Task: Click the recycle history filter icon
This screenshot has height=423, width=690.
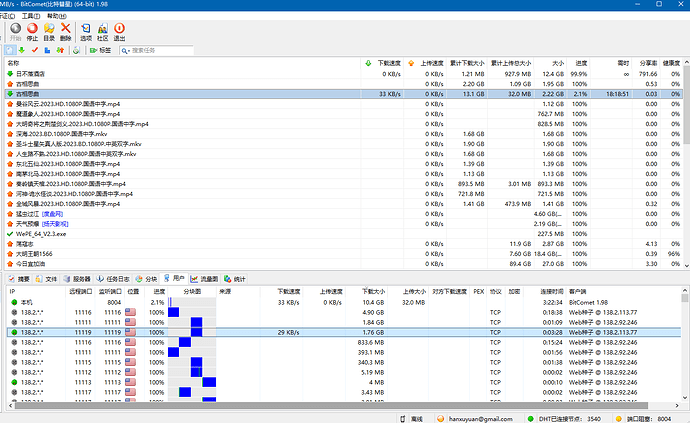Action: click(76, 50)
